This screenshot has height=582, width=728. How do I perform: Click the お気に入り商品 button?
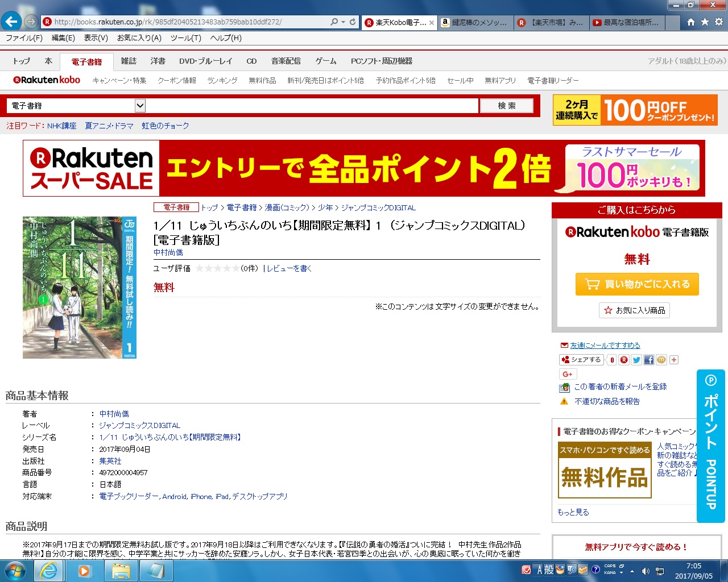(x=635, y=310)
